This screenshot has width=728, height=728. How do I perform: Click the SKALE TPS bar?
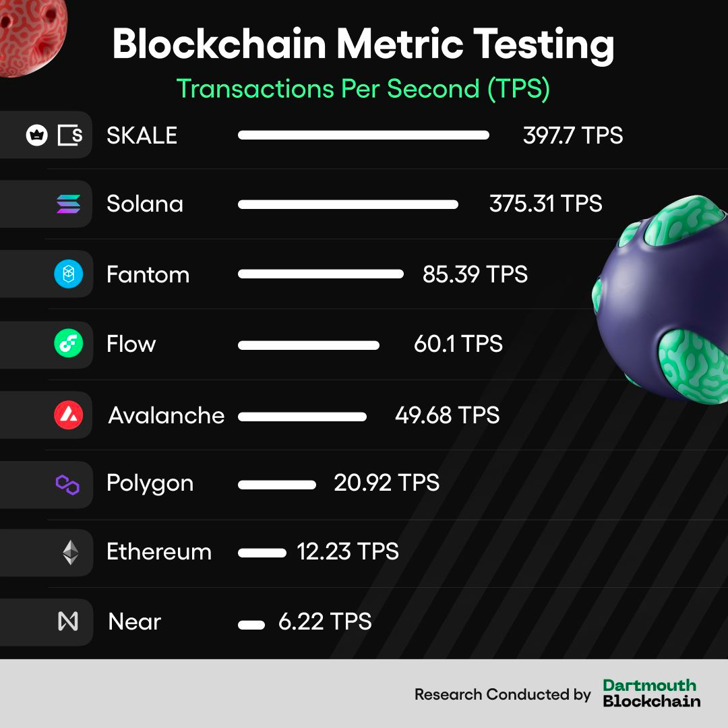[363, 135]
